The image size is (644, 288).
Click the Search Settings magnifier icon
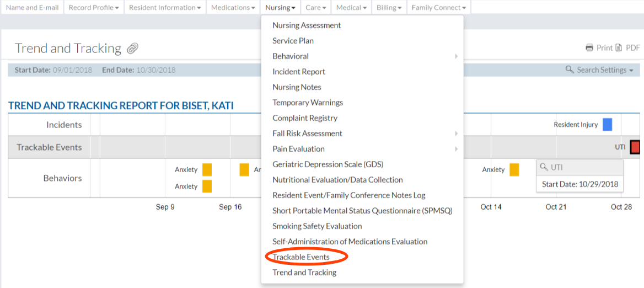570,70
